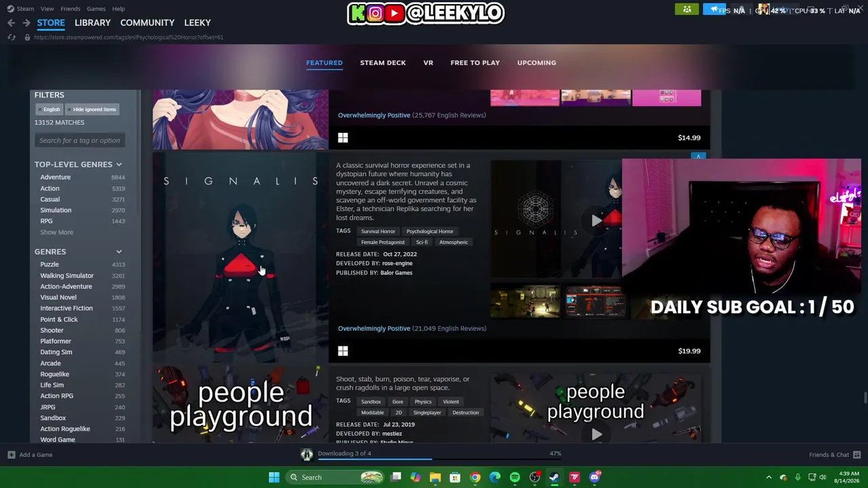868x488 pixels.
Task: Click the Psychological Horror tag
Action: click(x=430, y=231)
